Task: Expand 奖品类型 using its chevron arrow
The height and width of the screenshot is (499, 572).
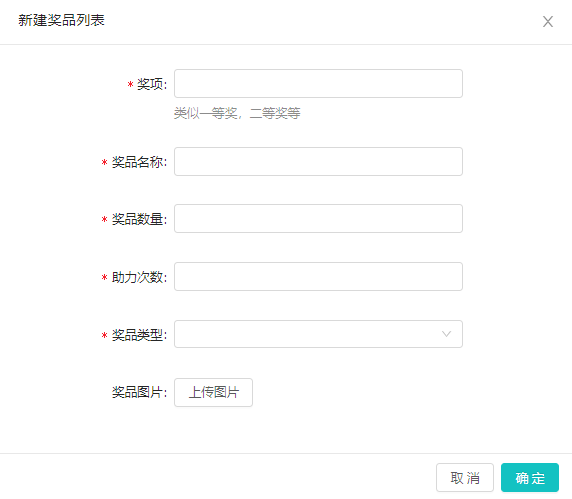Action: point(446,334)
